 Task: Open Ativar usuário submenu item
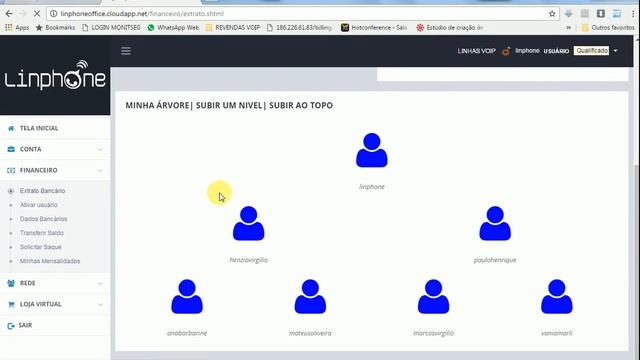click(39, 205)
